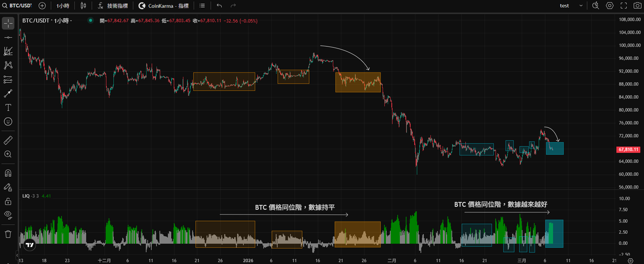
Task: Toggle magnet mode
Action: click(8, 174)
